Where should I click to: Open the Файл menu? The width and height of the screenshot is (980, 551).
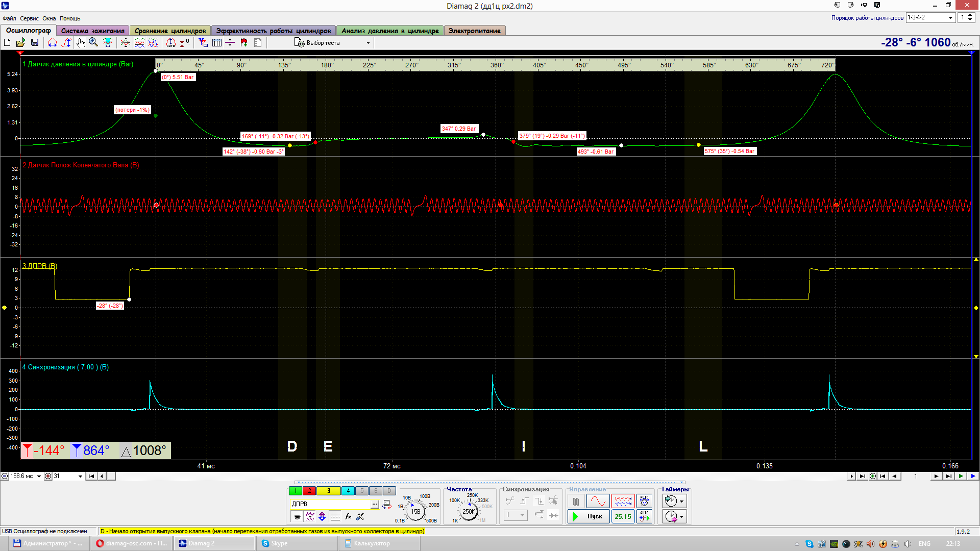point(9,18)
